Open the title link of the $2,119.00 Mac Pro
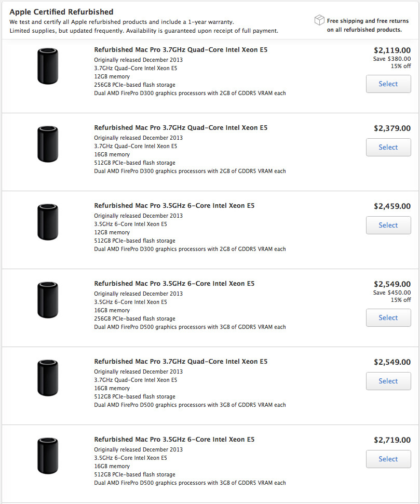Image resolution: width=420 pixels, height=504 pixels. (181, 50)
